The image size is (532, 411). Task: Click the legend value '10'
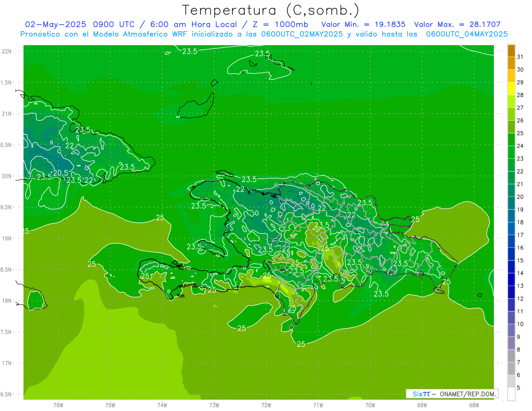coord(520,324)
